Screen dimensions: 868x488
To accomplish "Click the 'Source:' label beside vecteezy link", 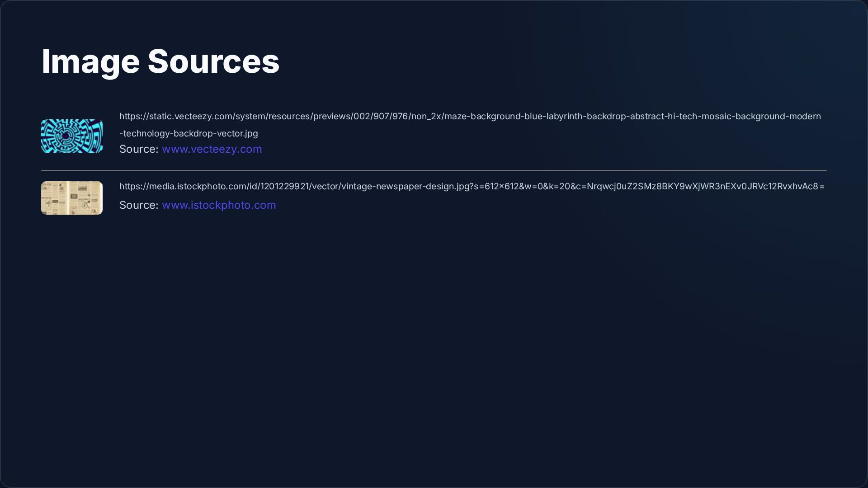I will point(138,149).
